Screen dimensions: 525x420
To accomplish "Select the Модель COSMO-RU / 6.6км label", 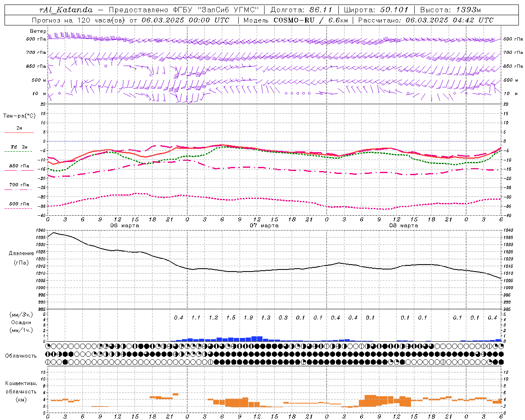I will pos(295,20).
